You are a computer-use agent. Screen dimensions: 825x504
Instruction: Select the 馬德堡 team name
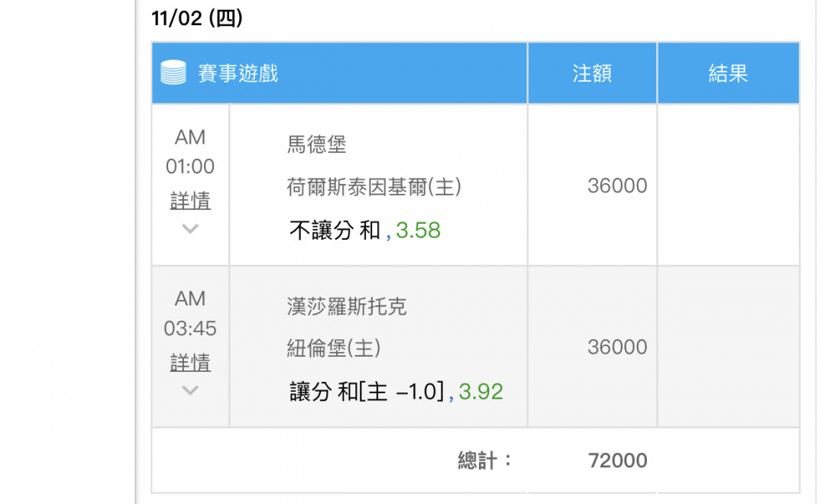[x=317, y=144]
